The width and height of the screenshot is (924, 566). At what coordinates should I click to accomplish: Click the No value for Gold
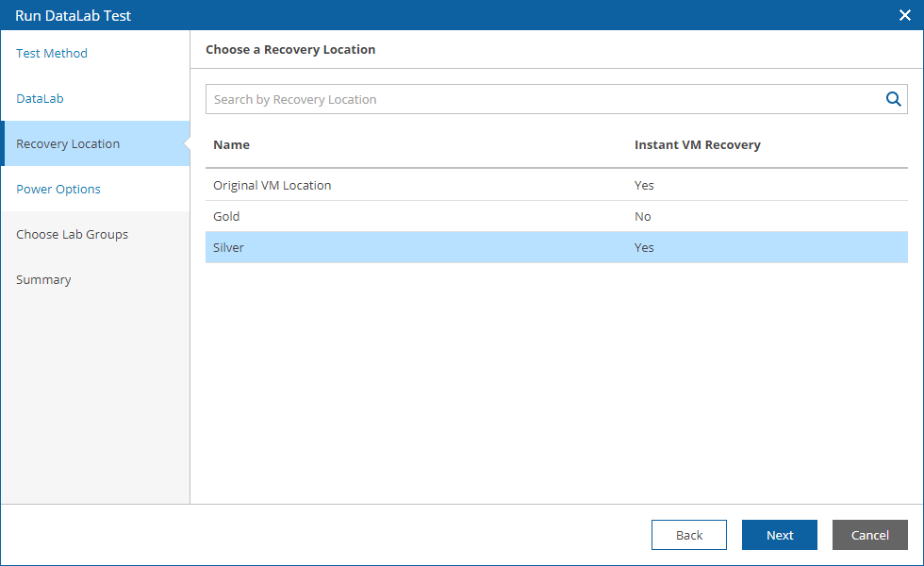coord(642,216)
